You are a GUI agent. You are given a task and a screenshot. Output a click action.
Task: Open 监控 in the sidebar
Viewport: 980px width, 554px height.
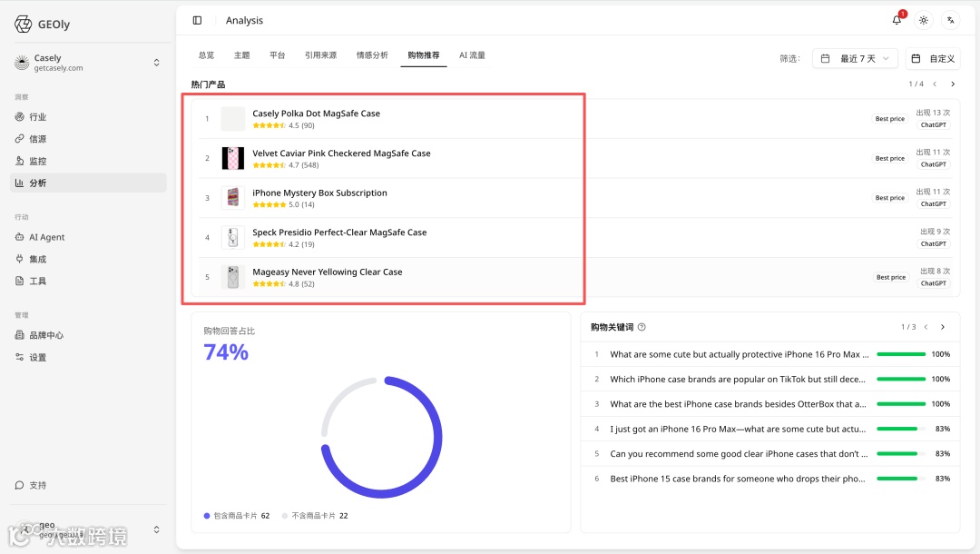(88, 161)
